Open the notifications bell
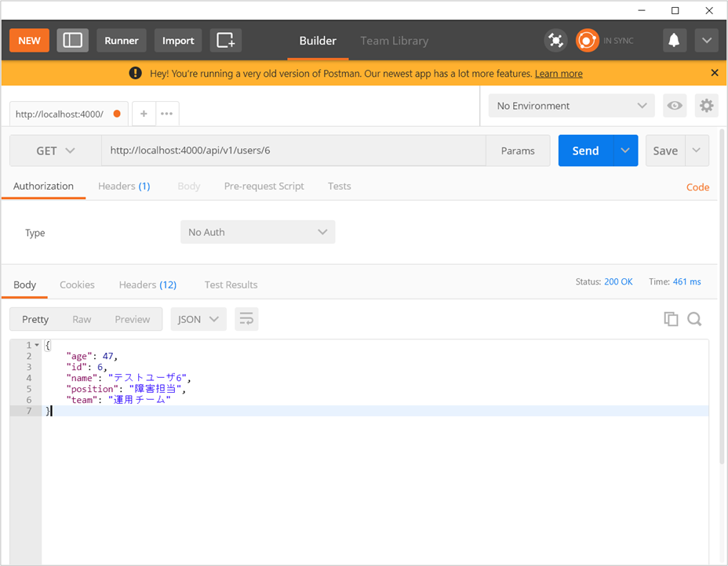 (x=674, y=40)
